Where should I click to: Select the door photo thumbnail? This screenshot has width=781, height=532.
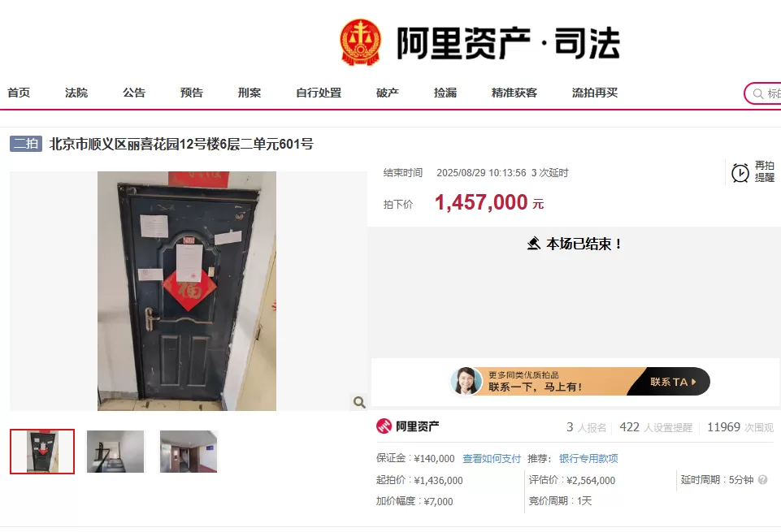tap(42, 452)
